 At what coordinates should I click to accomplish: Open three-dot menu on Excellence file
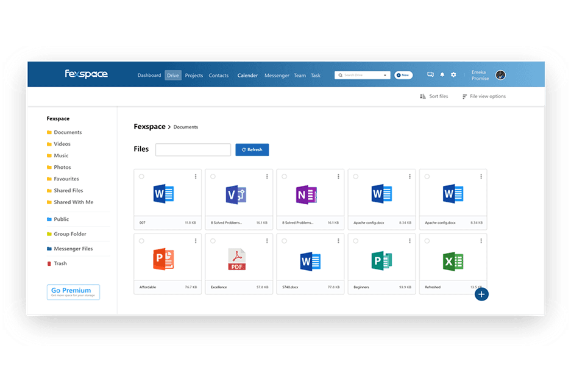tap(267, 241)
